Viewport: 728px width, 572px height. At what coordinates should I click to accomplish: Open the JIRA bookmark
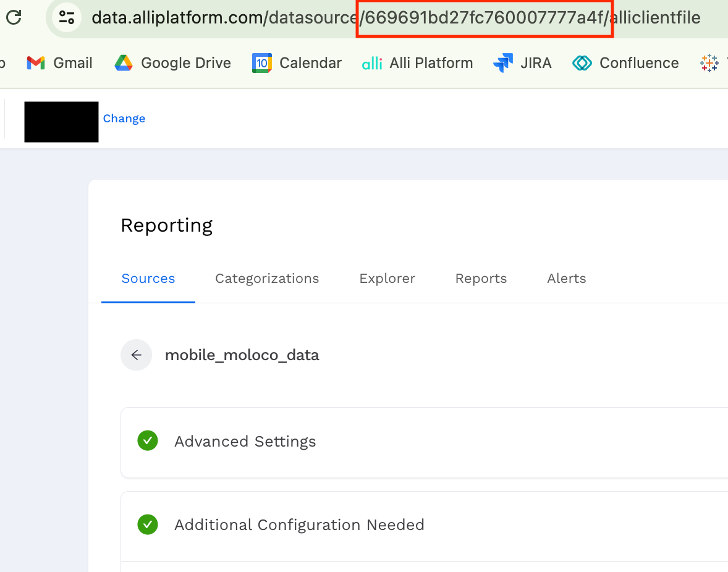[x=522, y=63]
